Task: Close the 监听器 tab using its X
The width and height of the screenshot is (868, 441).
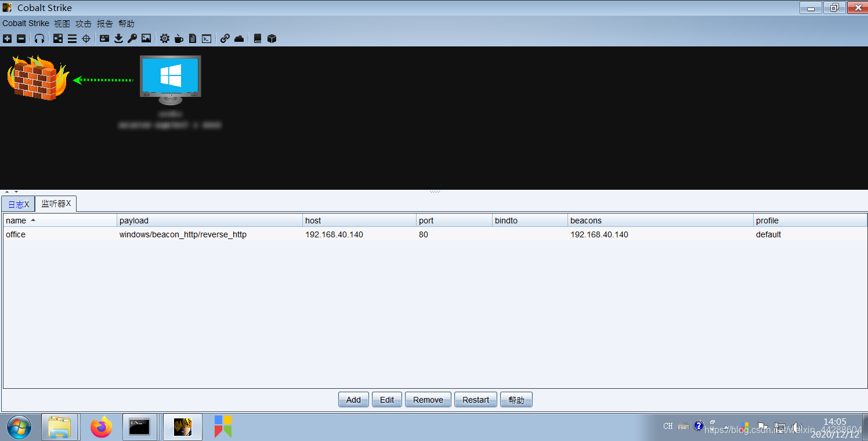Action: click(x=68, y=204)
